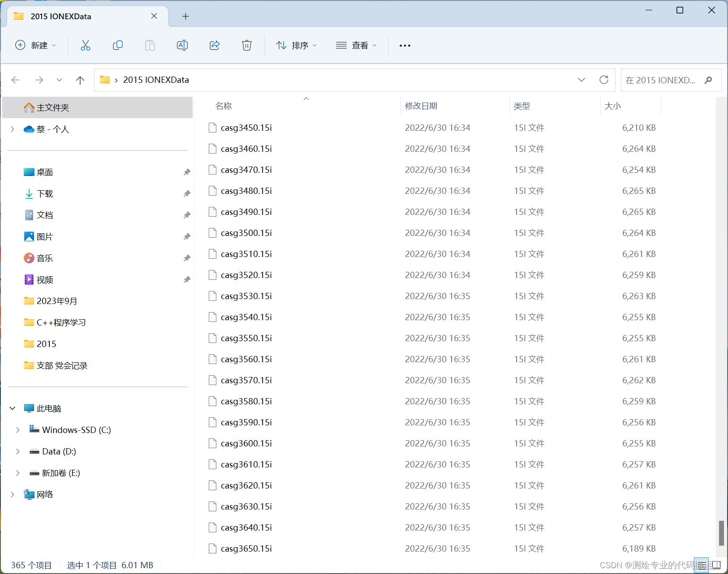Select file casg3640.15i
Viewport: 728px width, 574px height.
click(x=246, y=527)
